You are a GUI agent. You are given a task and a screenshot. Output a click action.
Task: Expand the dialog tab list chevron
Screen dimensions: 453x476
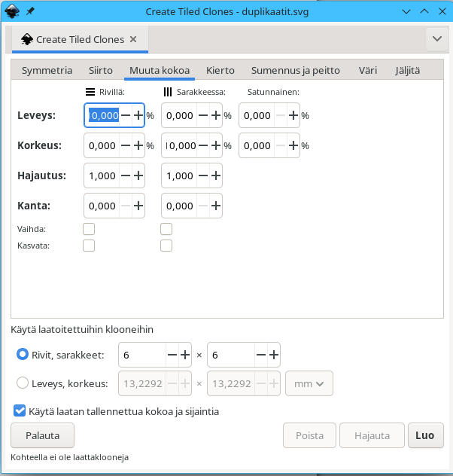click(x=436, y=38)
